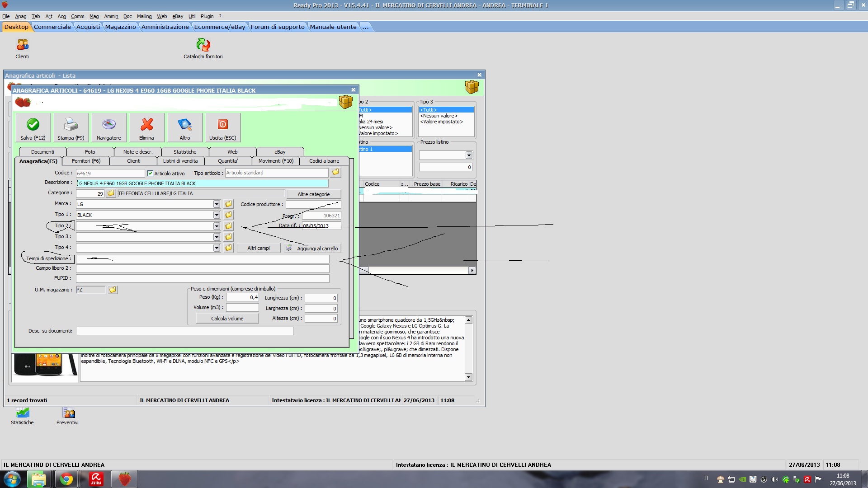Click folder icon next to Categoria code
Image resolution: width=868 pixels, height=488 pixels.
pos(111,193)
